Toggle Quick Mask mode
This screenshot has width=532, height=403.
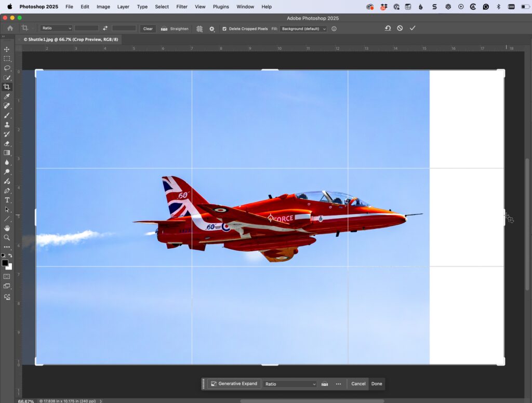pos(7,277)
